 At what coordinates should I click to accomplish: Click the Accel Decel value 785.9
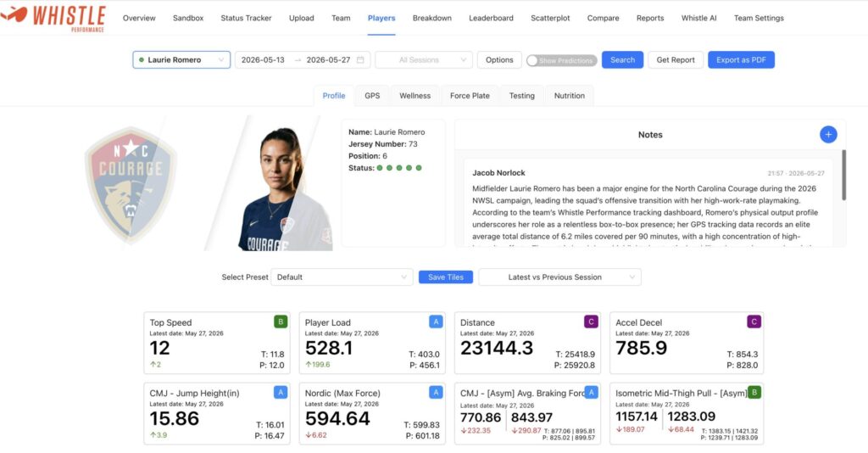[x=641, y=348]
